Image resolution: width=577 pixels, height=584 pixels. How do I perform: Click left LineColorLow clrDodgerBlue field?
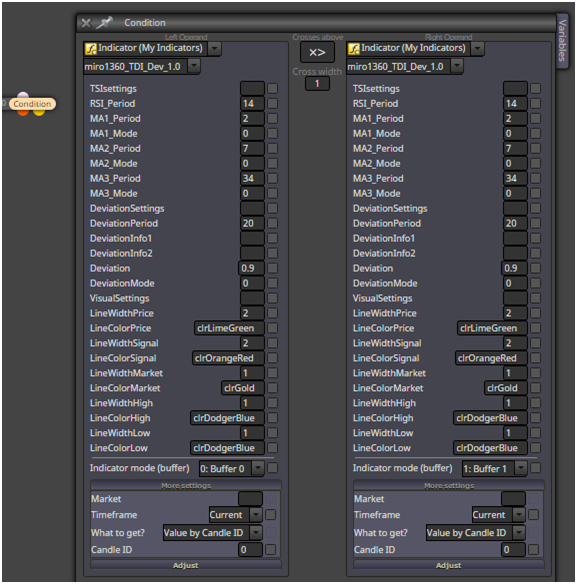pyautogui.click(x=227, y=448)
